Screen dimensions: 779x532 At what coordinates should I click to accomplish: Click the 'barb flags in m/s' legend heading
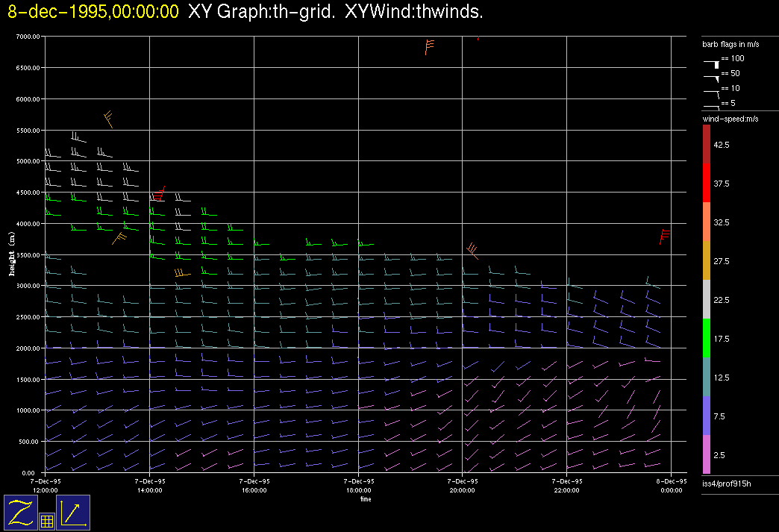730,44
